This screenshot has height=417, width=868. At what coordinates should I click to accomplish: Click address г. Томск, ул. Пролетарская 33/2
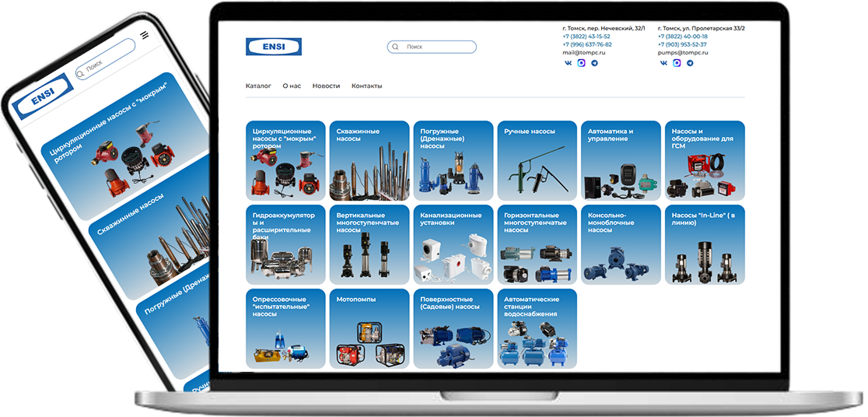pyautogui.click(x=702, y=28)
